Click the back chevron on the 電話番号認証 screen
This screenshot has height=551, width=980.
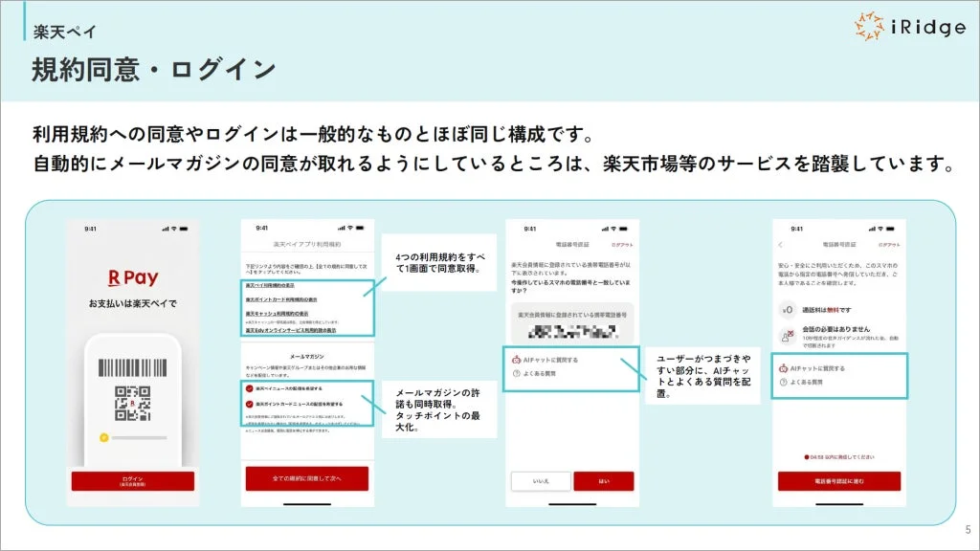click(x=780, y=244)
